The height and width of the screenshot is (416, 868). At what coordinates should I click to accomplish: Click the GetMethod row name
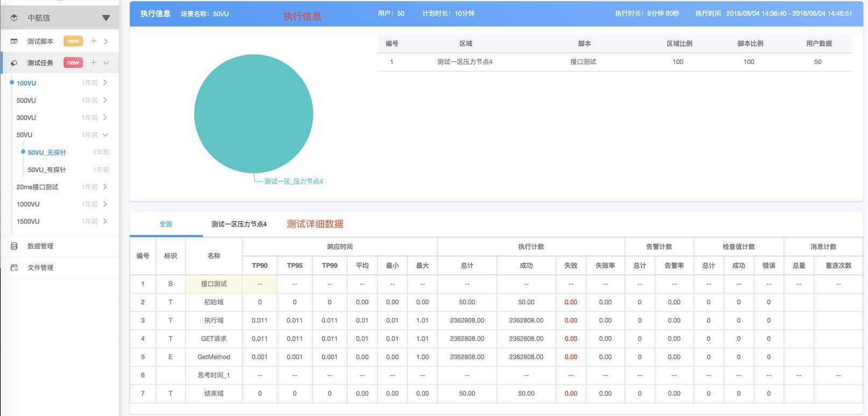click(x=214, y=357)
